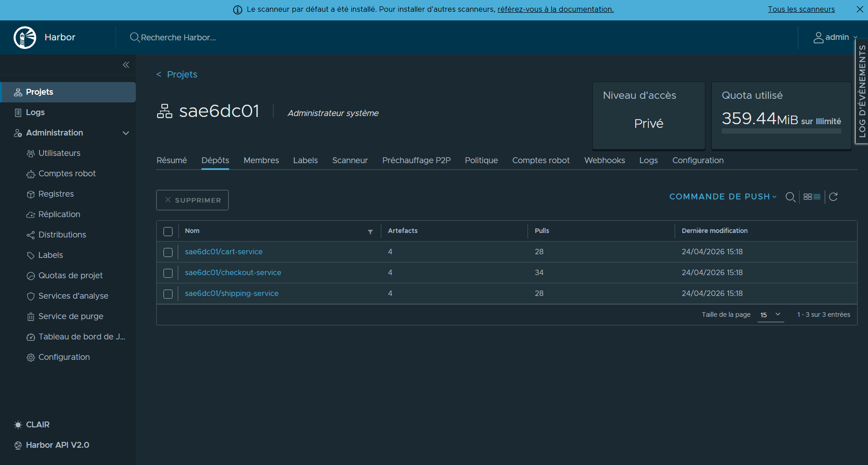Click the filter icon in Nom column
Image resolution: width=868 pixels, height=465 pixels.
[370, 232]
